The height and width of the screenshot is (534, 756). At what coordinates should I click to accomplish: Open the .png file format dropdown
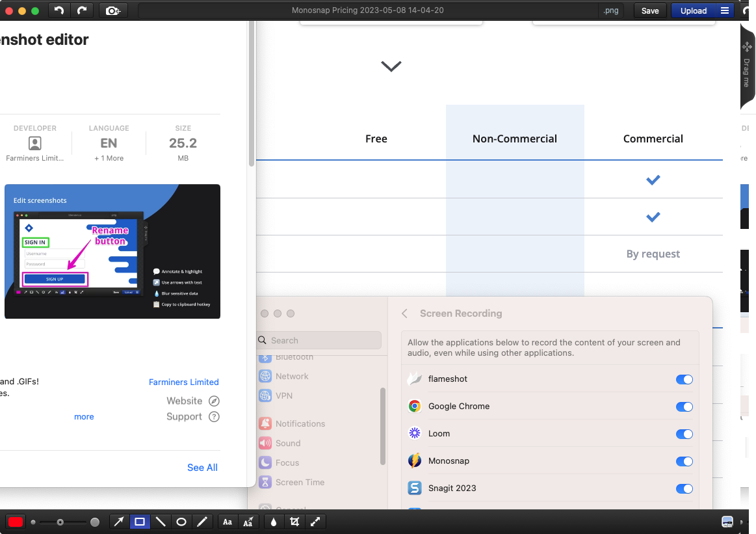(x=611, y=10)
